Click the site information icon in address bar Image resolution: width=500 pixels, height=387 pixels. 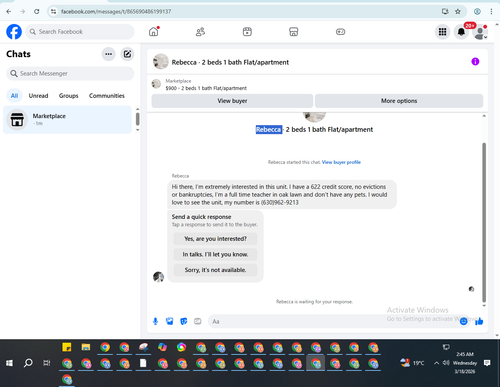pyautogui.click(x=53, y=11)
